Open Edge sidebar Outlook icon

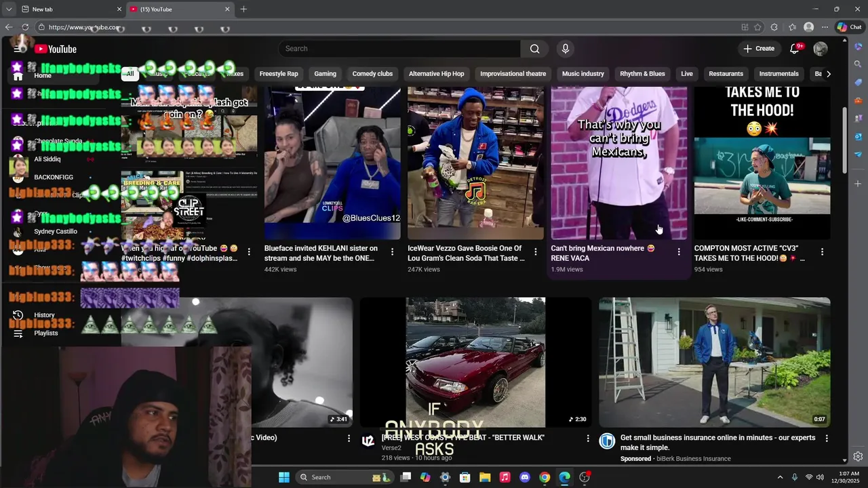coord(858,136)
